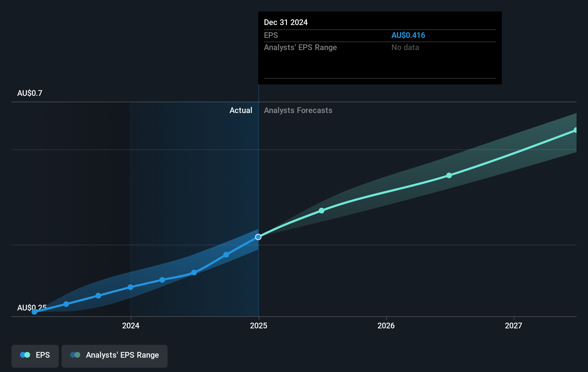This screenshot has width=588, height=372.
Task: Click the AU$0.416 EPS value in tooltip
Action: 408,35
